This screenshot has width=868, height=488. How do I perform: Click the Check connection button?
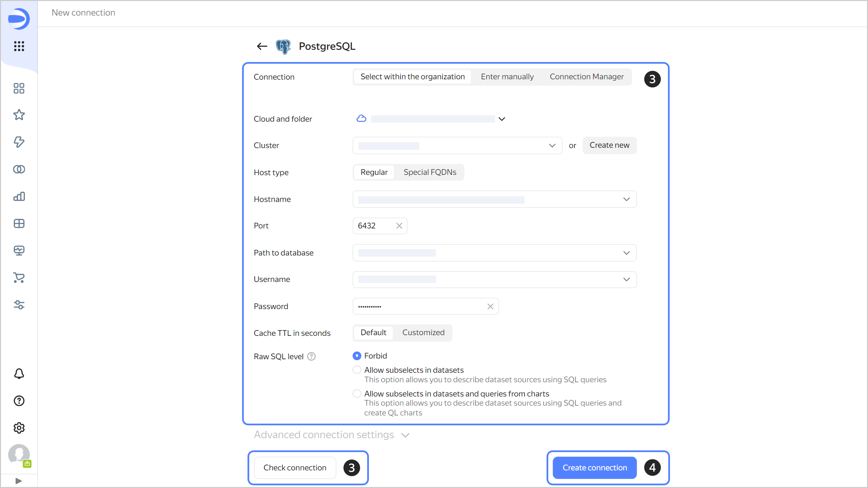click(295, 468)
